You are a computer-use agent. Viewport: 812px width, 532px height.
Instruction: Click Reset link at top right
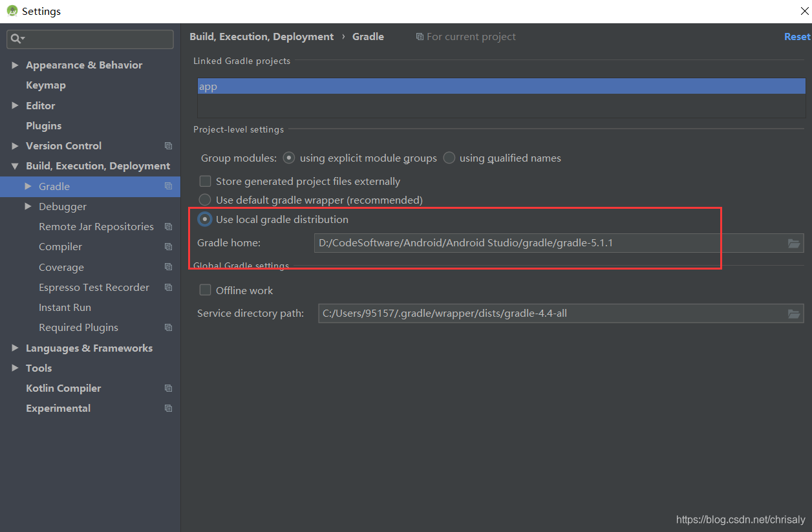pos(797,37)
